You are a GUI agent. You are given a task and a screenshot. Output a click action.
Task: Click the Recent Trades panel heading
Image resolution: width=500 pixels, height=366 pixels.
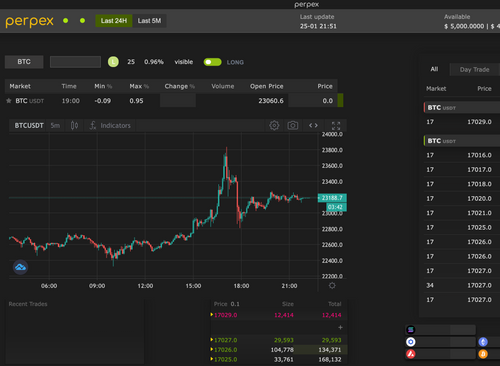tap(28, 304)
